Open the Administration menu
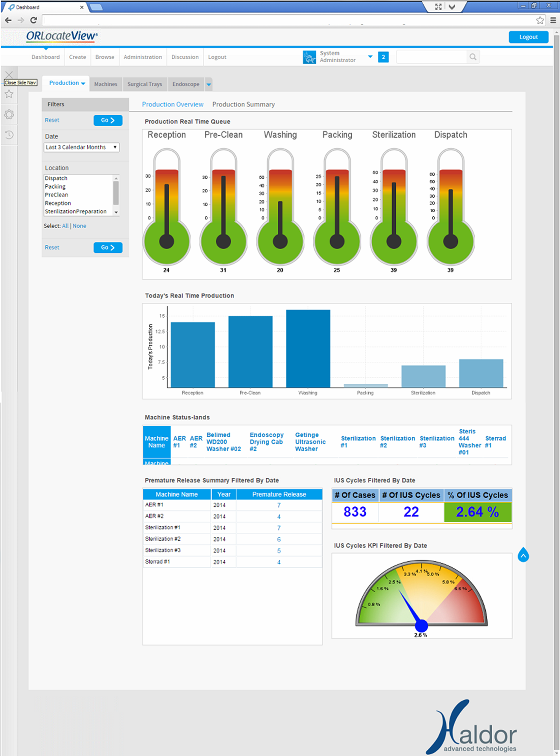The width and height of the screenshot is (560, 756). pyautogui.click(x=143, y=57)
